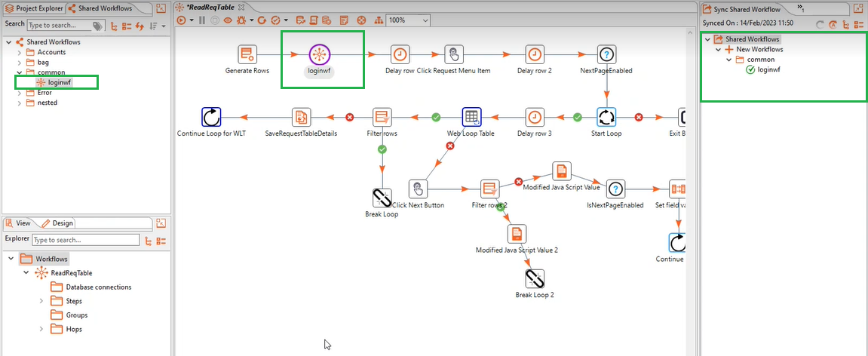Click the Debug bug icon in toolbar
868x356 pixels.
[241, 20]
